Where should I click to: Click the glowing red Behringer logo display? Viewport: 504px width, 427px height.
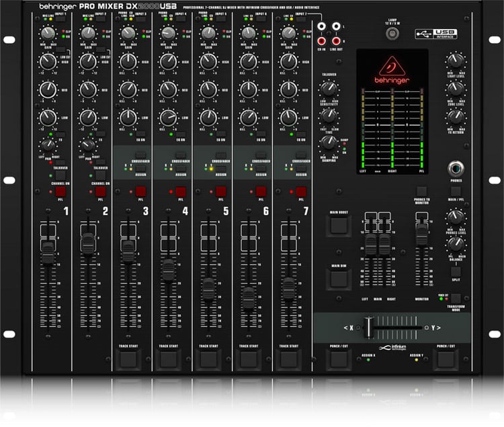[392, 71]
